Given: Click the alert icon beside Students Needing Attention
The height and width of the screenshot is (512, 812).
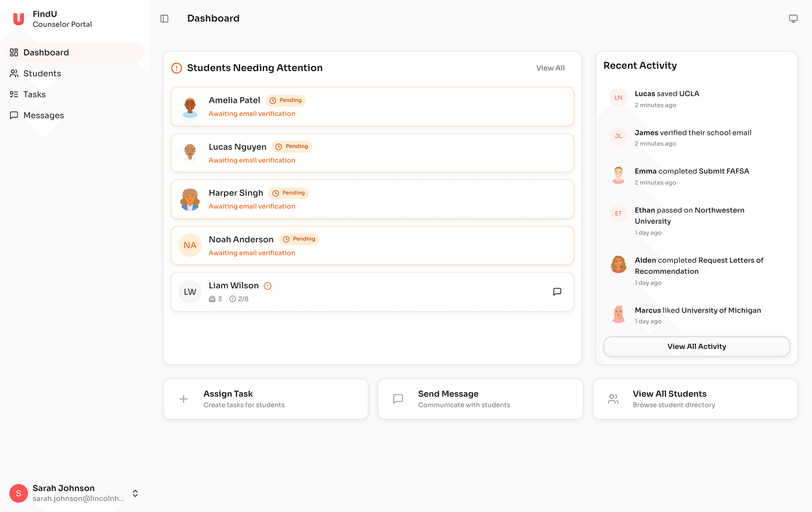Looking at the screenshot, I should [176, 68].
